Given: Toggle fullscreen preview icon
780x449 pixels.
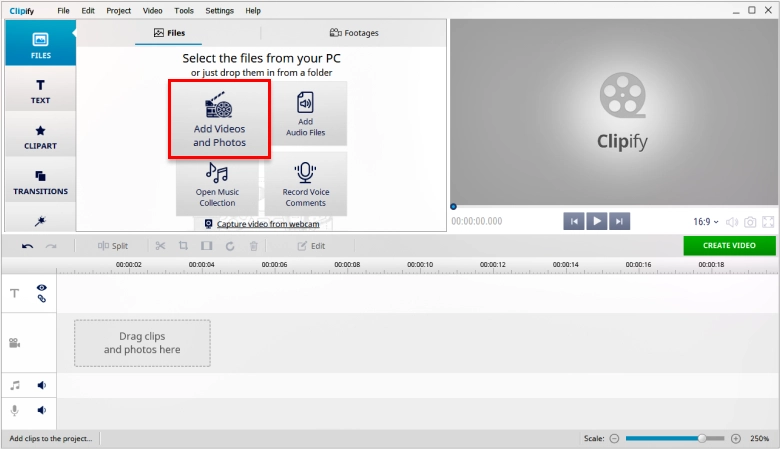Looking at the screenshot, I should (768, 222).
